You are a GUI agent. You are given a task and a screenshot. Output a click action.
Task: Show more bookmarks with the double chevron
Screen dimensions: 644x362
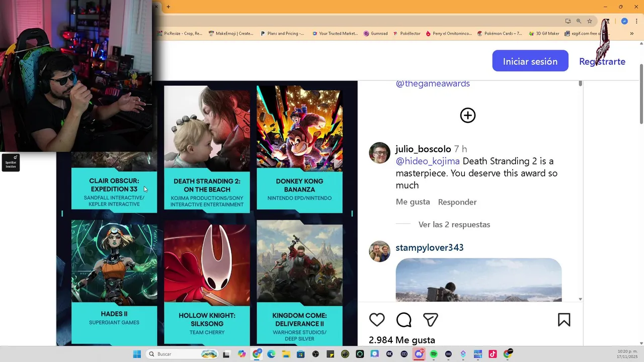pos(632,34)
